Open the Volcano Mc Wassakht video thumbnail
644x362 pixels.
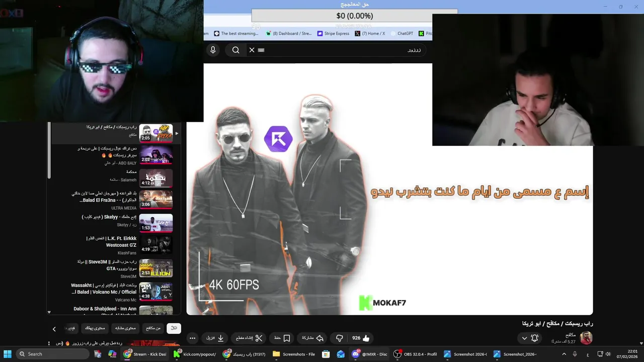pos(156,291)
